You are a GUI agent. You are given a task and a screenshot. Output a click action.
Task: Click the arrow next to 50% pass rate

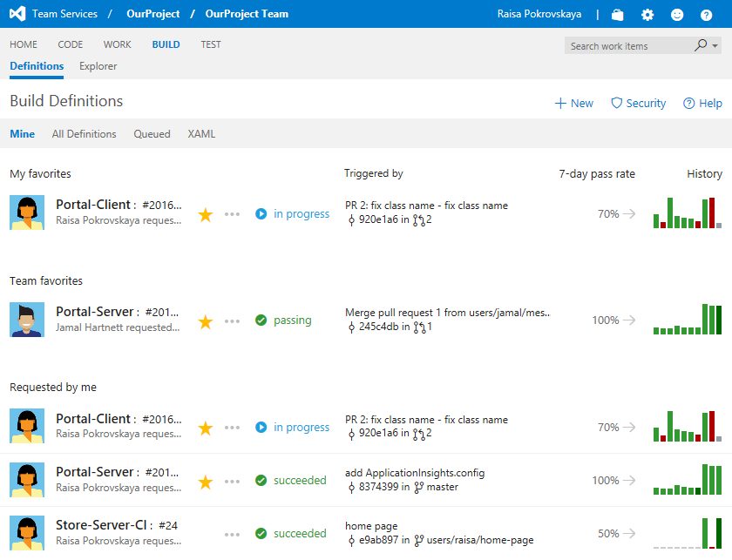pos(629,533)
